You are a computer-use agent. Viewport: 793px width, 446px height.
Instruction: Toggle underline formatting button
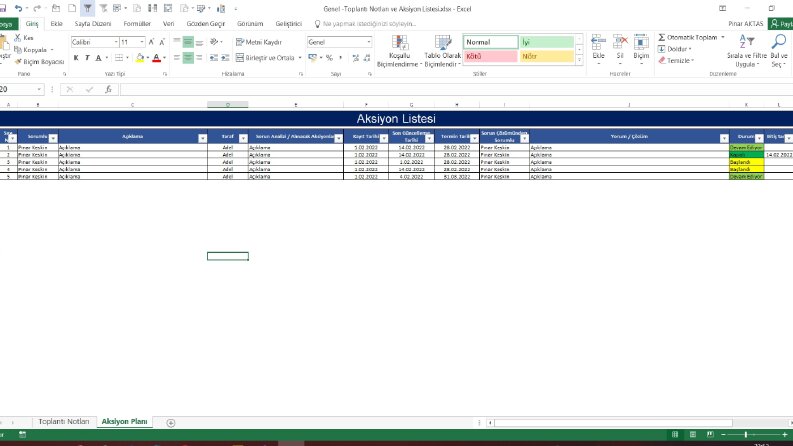(x=99, y=58)
